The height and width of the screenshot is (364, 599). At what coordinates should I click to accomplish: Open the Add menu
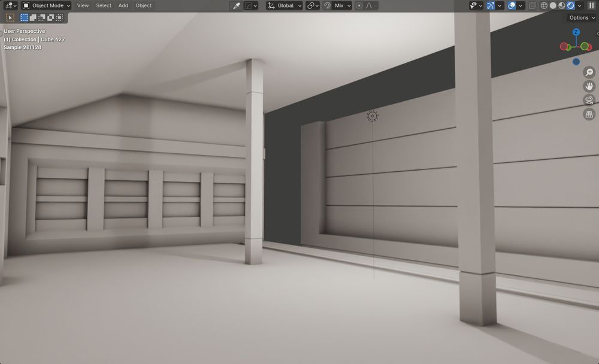pyautogui.click(x=123, y=5)
